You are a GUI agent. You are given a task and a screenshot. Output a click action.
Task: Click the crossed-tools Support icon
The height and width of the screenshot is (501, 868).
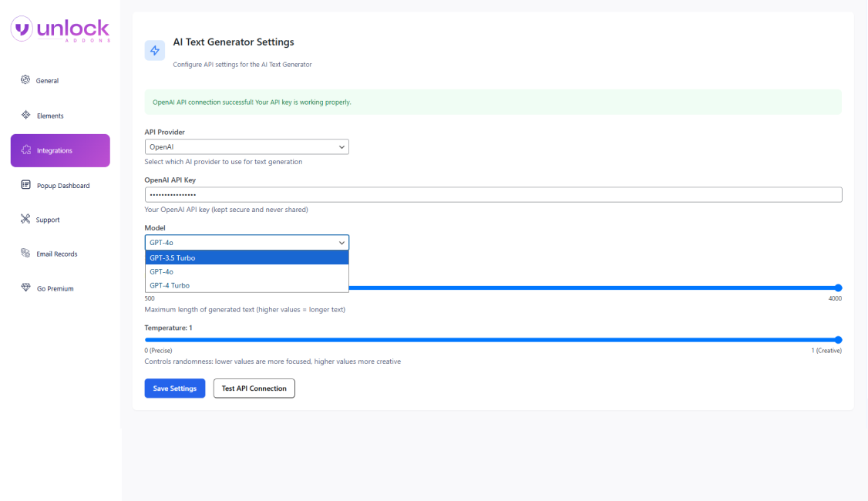coord(25,219)
